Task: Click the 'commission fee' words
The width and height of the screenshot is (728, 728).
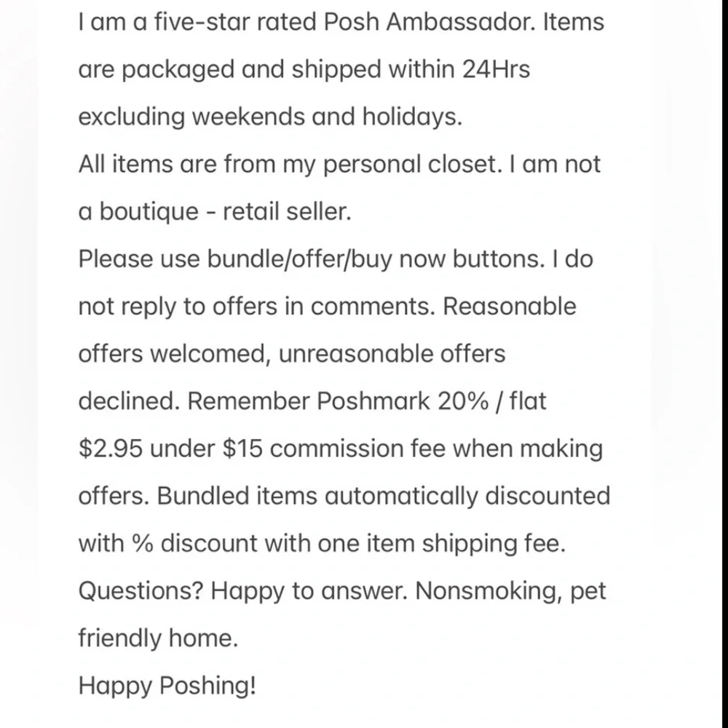Action: [357, 448]
